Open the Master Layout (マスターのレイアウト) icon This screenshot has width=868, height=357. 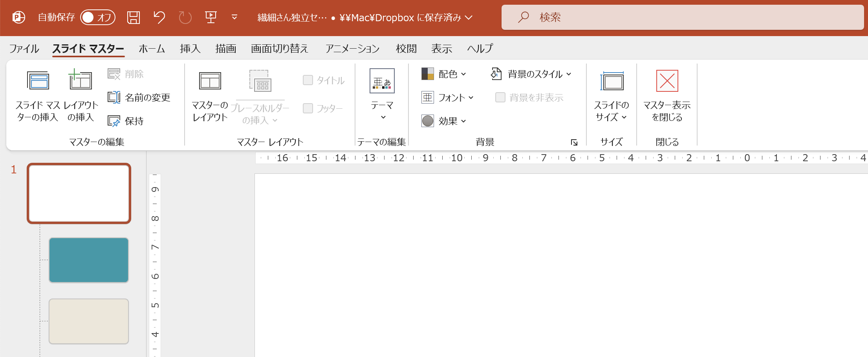pos(210,81)
